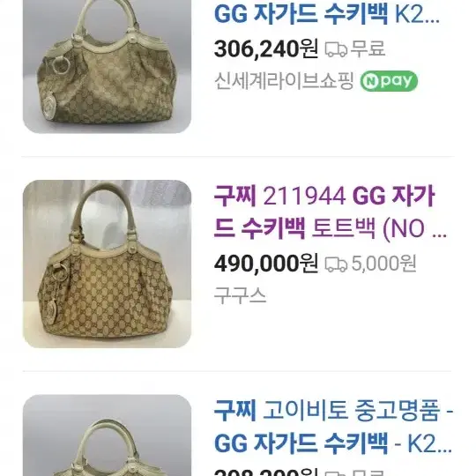Click the green Npay badge
Image resolution: width=476 pixels, height=476 pixels.
pyautogui.click(x=389, y=81)
